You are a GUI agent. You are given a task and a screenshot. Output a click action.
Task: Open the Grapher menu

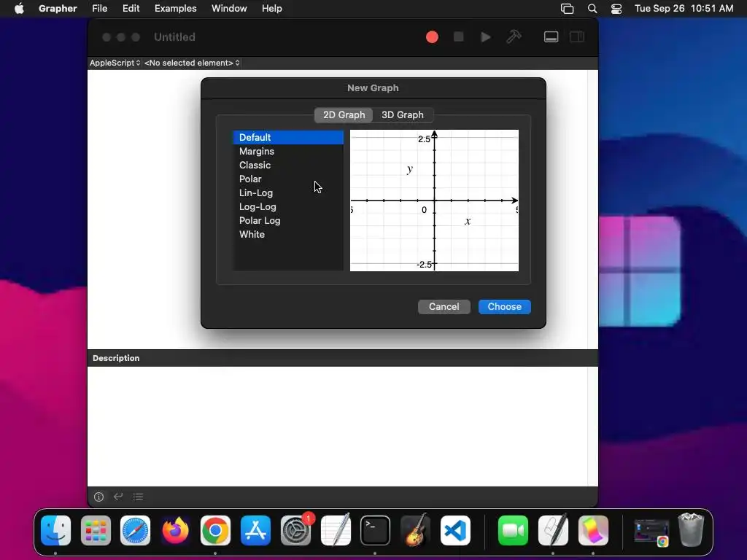coord(58,9)
